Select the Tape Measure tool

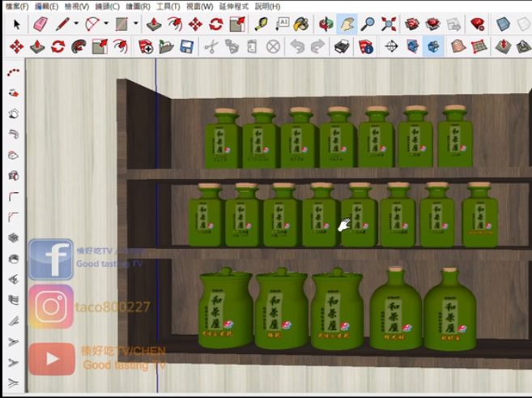[261, 24]
